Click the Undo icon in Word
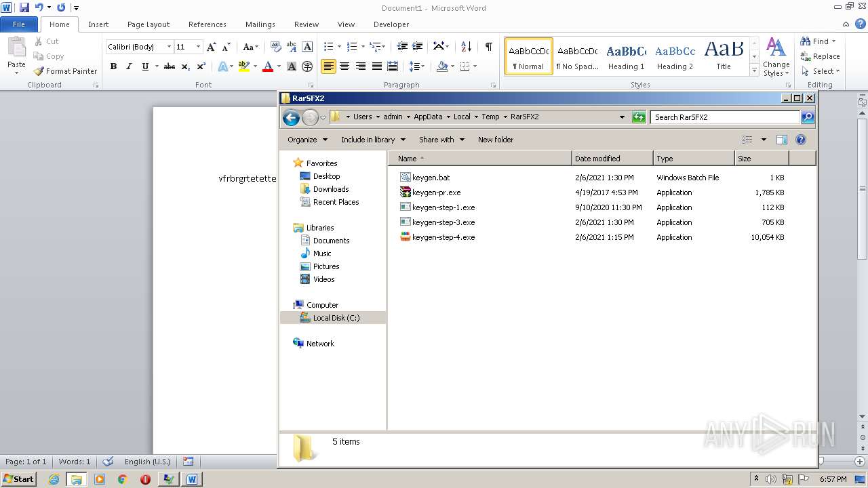The image size is (868, 488). [39, 7]
